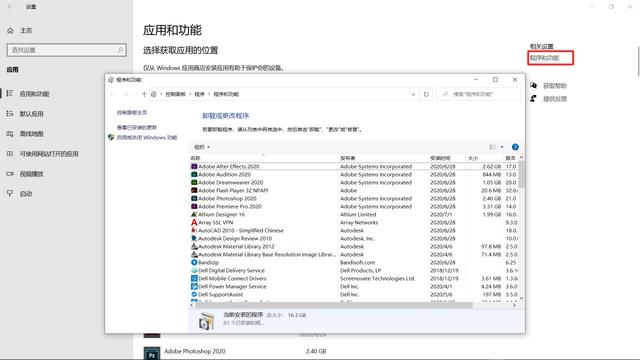Click the Dell Digital Delivery Service icon
The image size is (640, 360).
[x=194, y=271]
